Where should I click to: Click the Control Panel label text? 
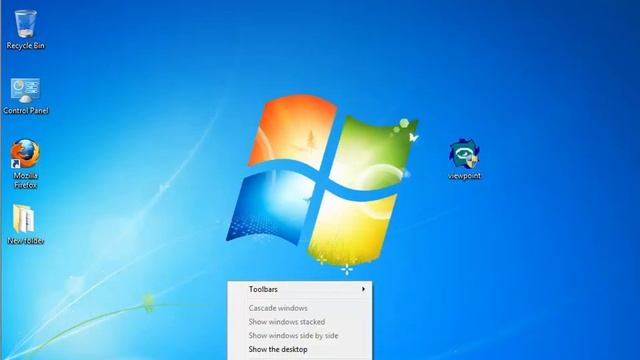[x=25, y=111]
